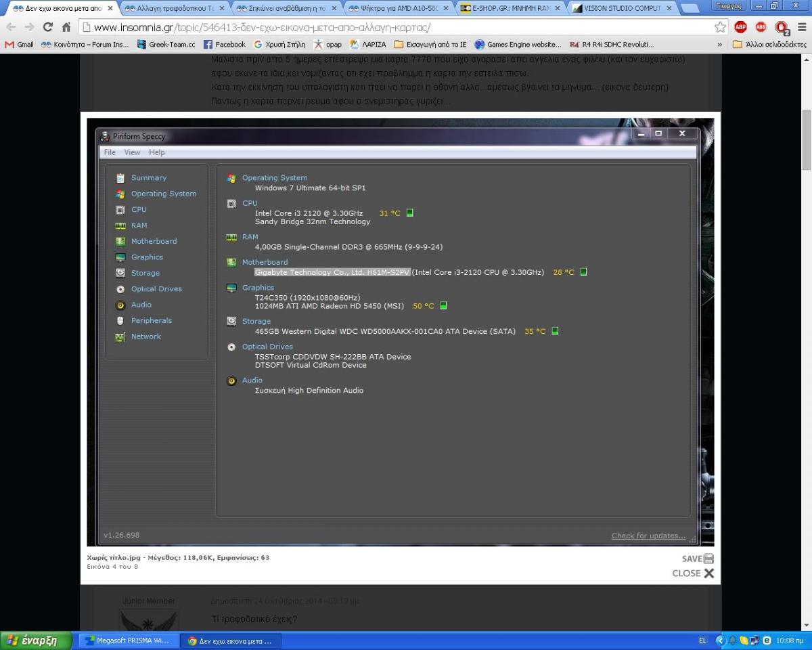This screenshot has height=650, width=812.
Task: Open the red AdBlock Plus extension
Action: pos(740,27)
